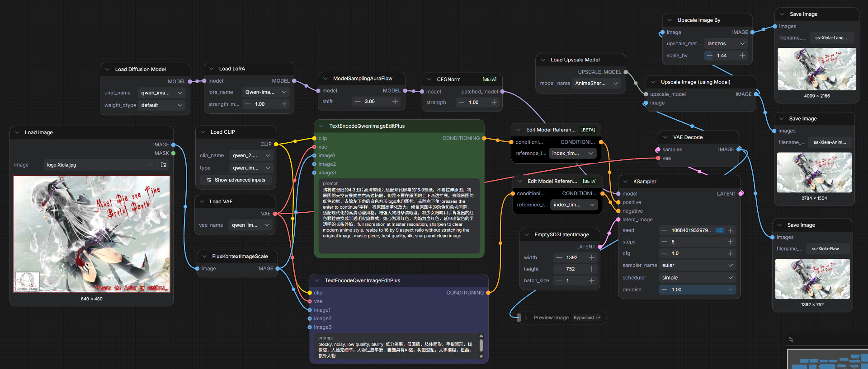Increase the steps value in KSampler

[730, 242]
